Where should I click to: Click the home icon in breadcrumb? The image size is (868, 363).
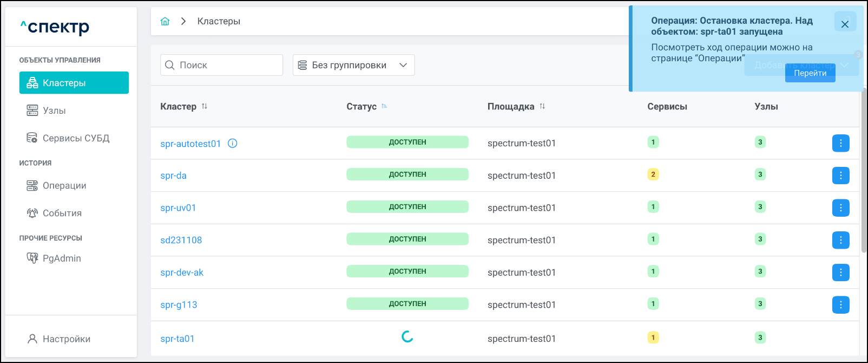165,21
